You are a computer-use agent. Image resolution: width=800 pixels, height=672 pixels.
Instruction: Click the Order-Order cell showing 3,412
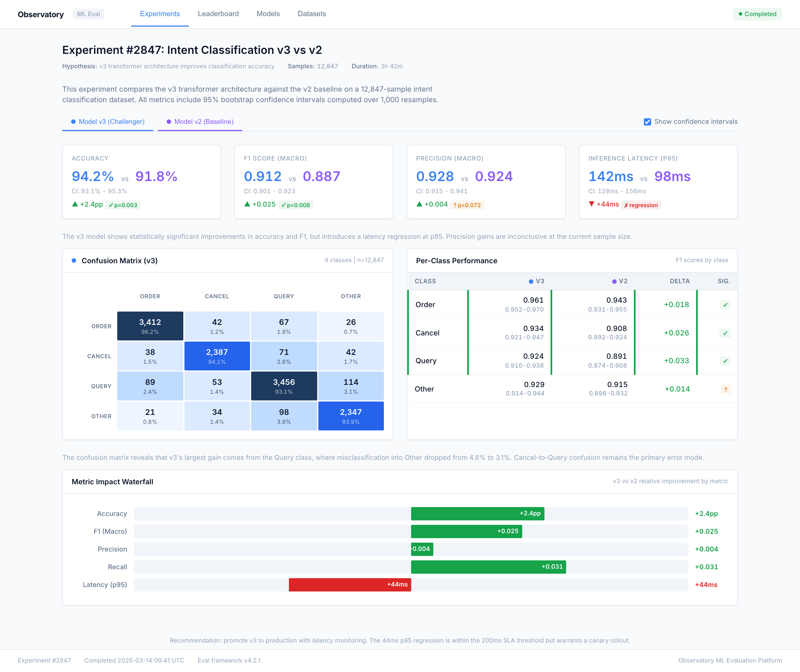tap(150, 326)
